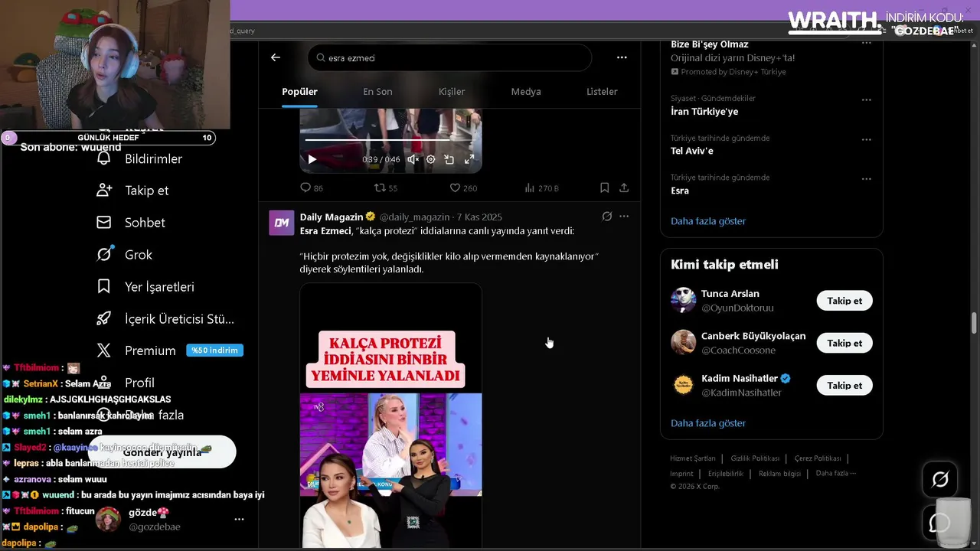Reply to the video post with 86 comments
This screenshot has height=551, width=980.
(311, 187)
